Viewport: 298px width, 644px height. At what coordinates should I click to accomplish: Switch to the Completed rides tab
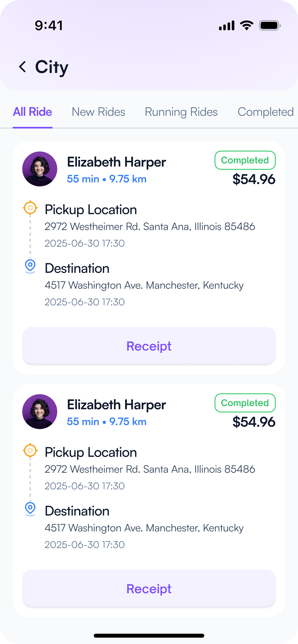pos(265,112)
